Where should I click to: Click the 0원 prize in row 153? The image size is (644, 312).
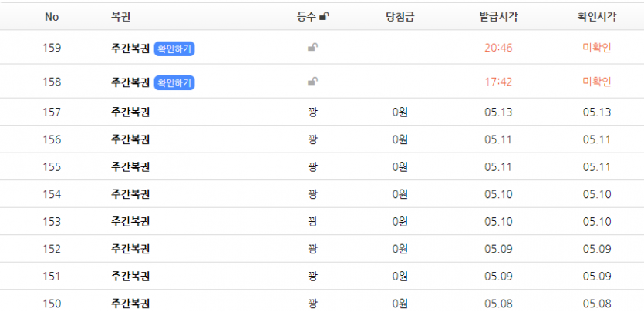[x=400, y=221]
